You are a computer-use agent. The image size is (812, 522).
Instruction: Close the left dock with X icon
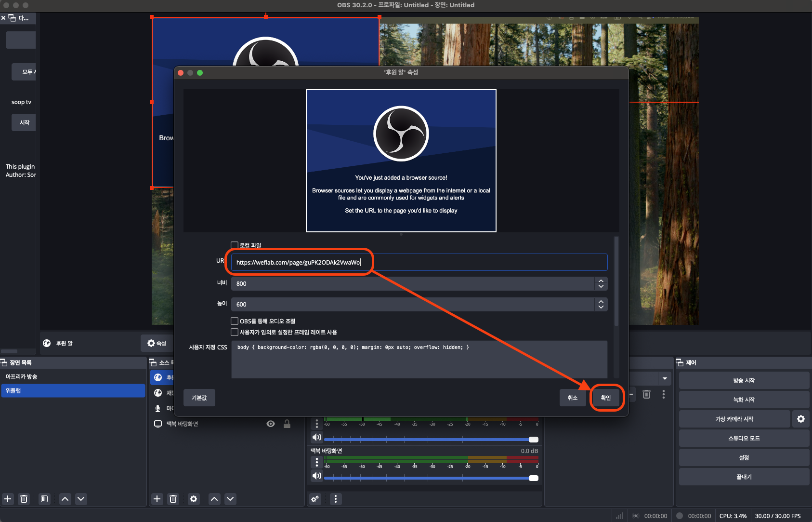point(3,18)
